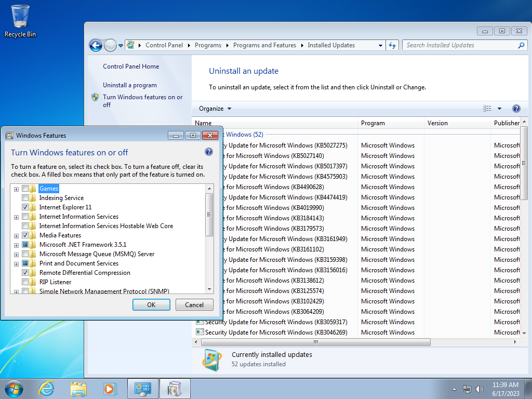Open recent pages dropdown near Back button

121,46
